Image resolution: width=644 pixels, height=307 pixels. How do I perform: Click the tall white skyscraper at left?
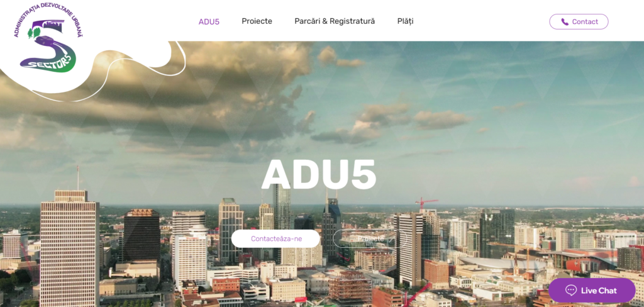coord(69,247)
